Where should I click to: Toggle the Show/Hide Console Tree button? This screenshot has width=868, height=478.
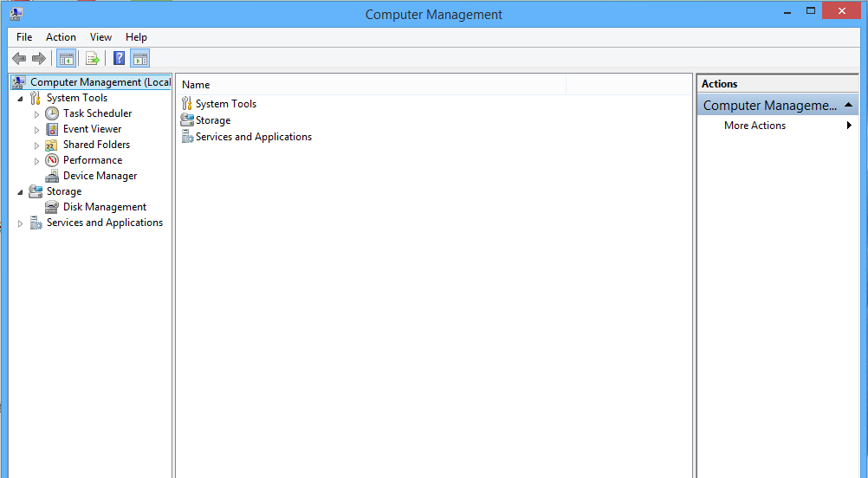point(66,59)
